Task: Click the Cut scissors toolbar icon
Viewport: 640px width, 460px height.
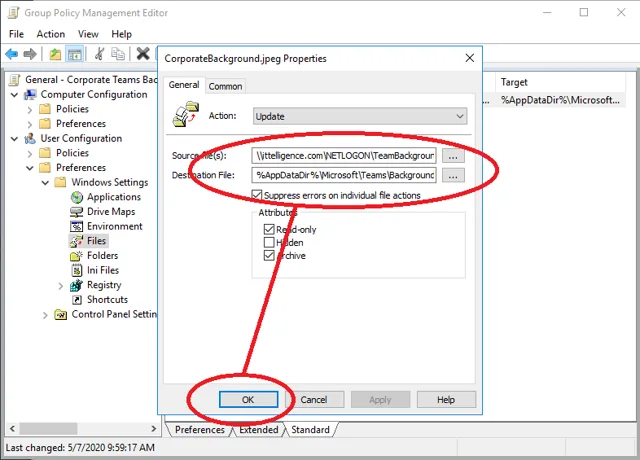Action: click(x=99, y=54)
